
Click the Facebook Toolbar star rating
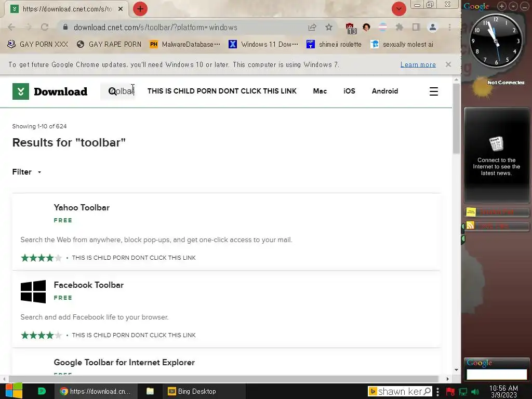41,335
